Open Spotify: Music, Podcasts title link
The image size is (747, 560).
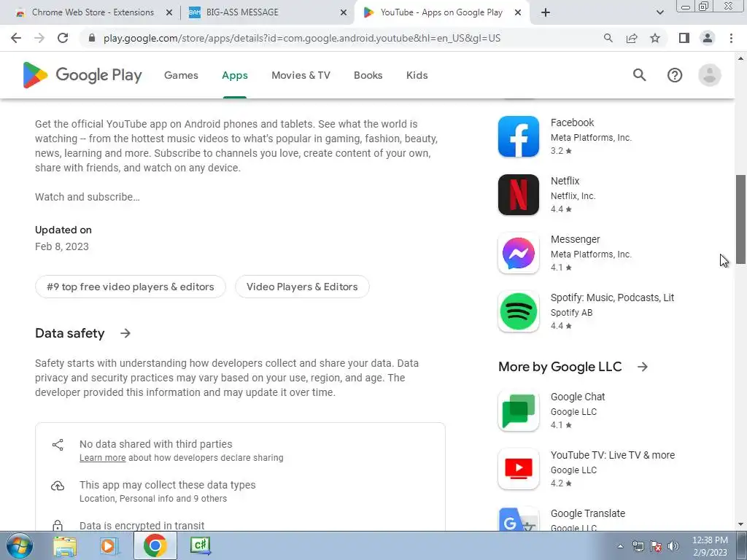pos(612,297)
